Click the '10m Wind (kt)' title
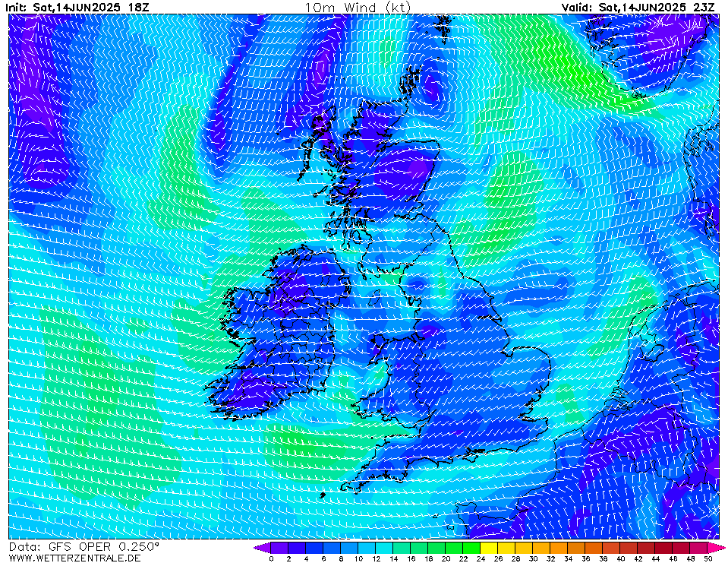728x563 pixels. coord(358,8)
